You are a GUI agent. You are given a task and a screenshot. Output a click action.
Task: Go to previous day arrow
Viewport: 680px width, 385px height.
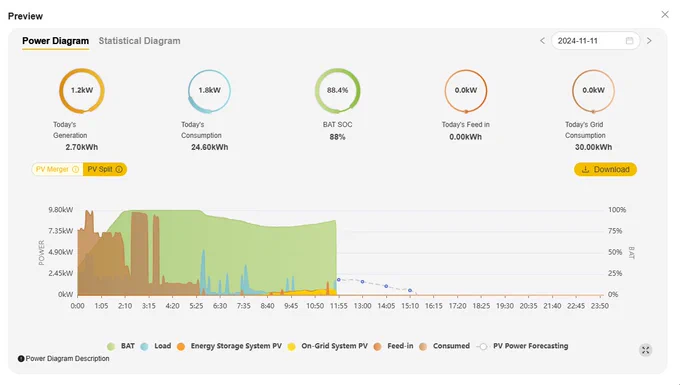542,41
